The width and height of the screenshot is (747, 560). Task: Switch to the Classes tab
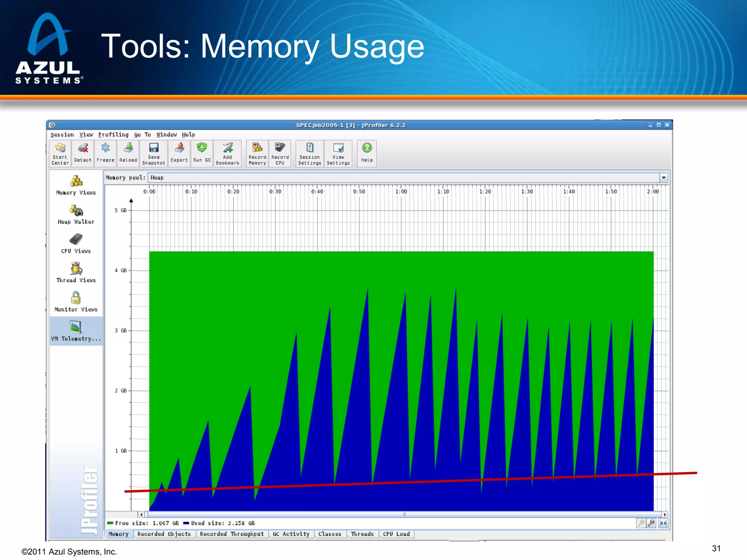point(330,534)
